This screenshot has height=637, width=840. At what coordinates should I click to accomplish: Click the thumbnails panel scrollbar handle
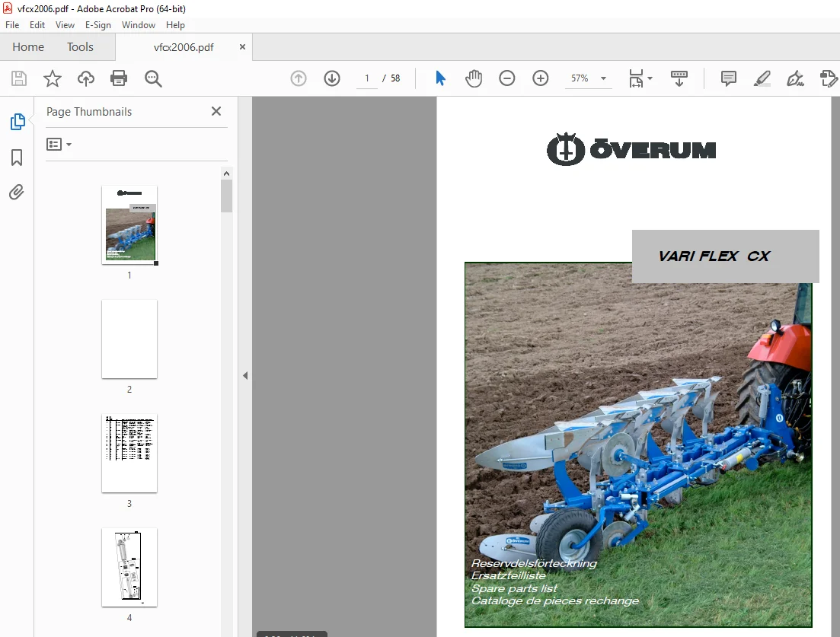(x=227, y=196)
